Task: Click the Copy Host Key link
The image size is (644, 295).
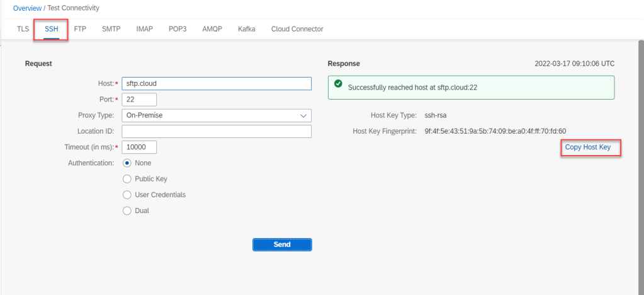Action: [x=587, y=147]
